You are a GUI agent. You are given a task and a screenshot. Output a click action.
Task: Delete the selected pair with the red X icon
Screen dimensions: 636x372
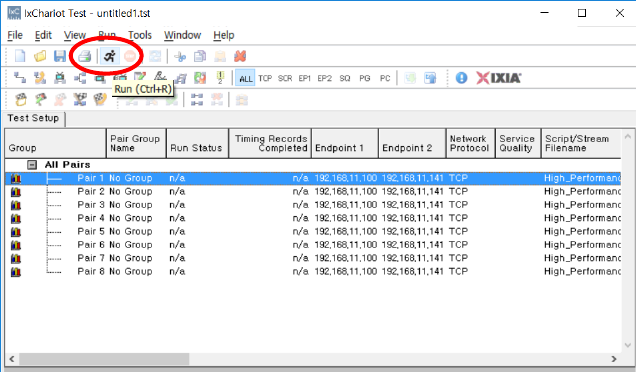coord(240,56)
